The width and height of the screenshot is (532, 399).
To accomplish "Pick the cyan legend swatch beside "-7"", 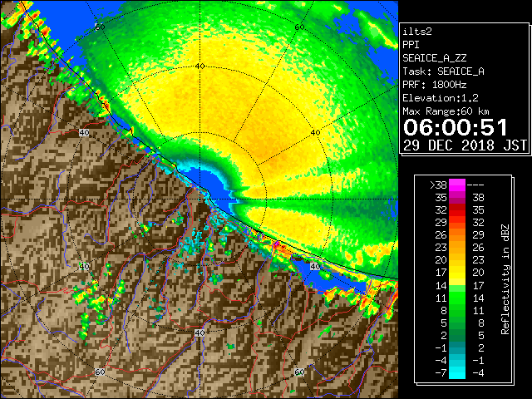I will click(x=457, y=373).
